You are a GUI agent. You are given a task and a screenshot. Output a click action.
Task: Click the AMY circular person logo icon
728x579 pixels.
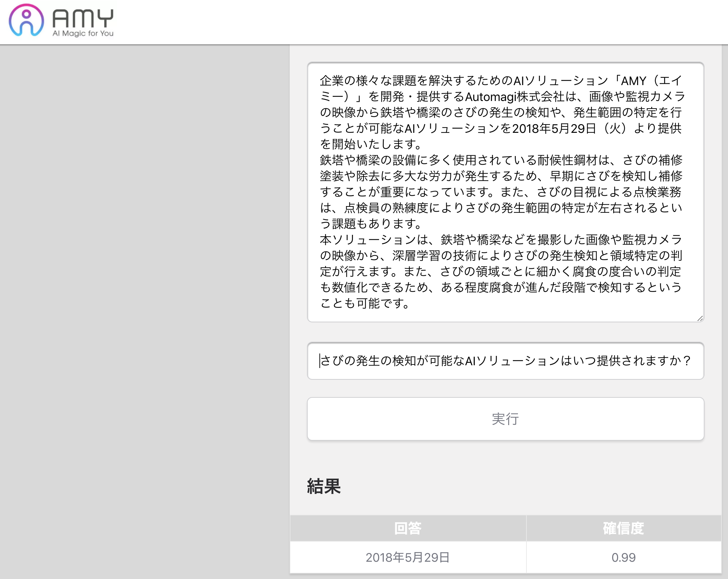[26, 20]
